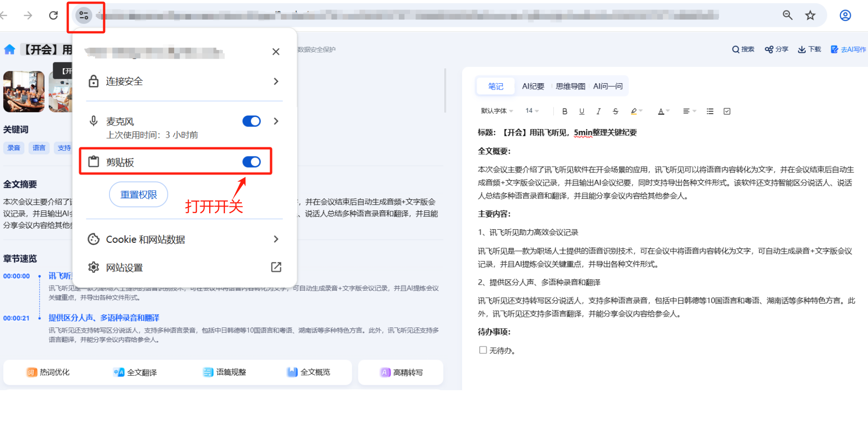Image resolution: width=868 pixels, height=437 pixels.
Task: Toggle the 剪贴板 permission switch
Action: 251,162
